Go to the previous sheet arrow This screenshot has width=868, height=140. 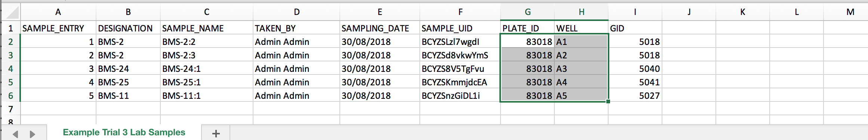point(15,134)
